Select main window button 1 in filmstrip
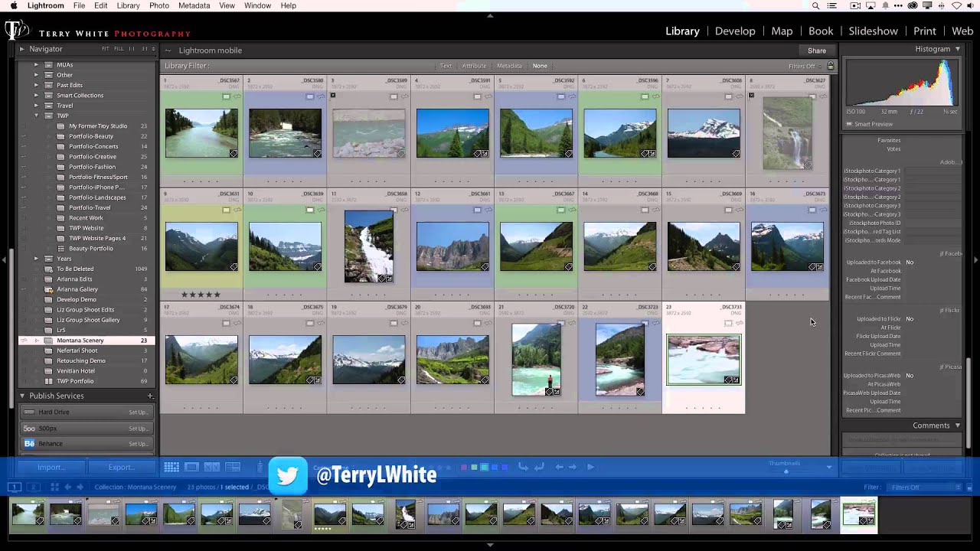 click(14, 487)
